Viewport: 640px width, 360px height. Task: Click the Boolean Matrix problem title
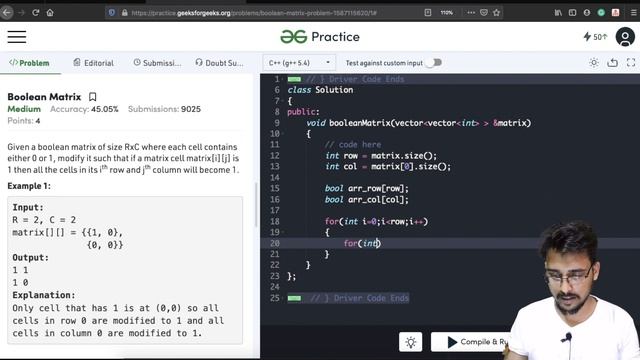[44, 97]
